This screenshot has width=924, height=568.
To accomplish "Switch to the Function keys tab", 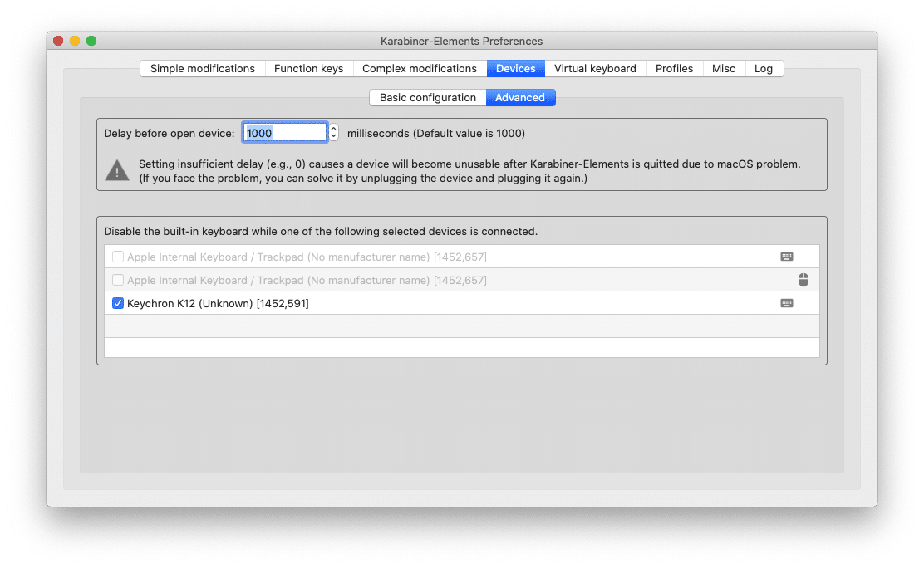I will click(309, 68).
